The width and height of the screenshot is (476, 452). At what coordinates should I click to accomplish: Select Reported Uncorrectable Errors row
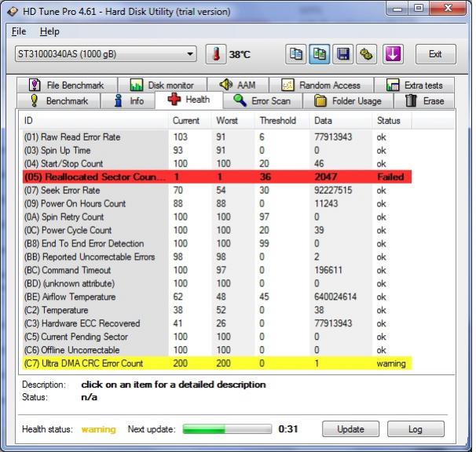[x=217, y=257]
